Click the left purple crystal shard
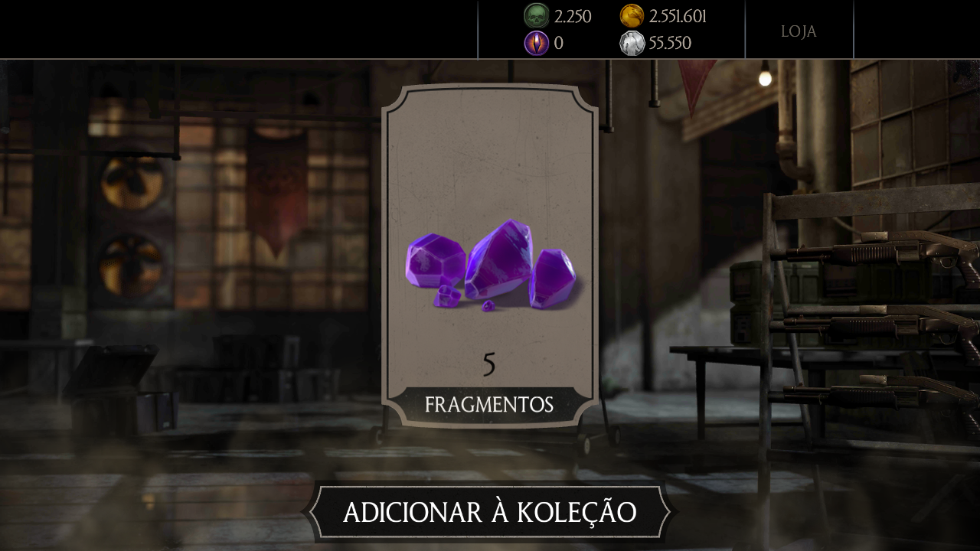This screenshot has height=551, width=980. [435, 259]
